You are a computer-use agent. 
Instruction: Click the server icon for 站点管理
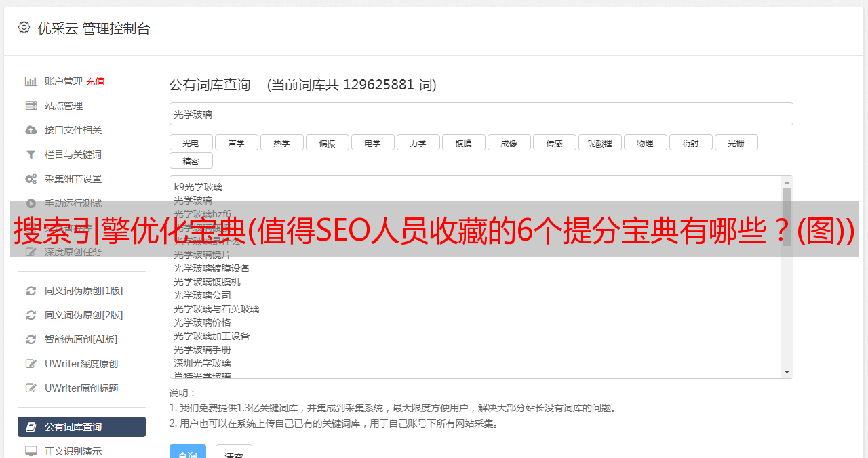(x=31, y=106)
